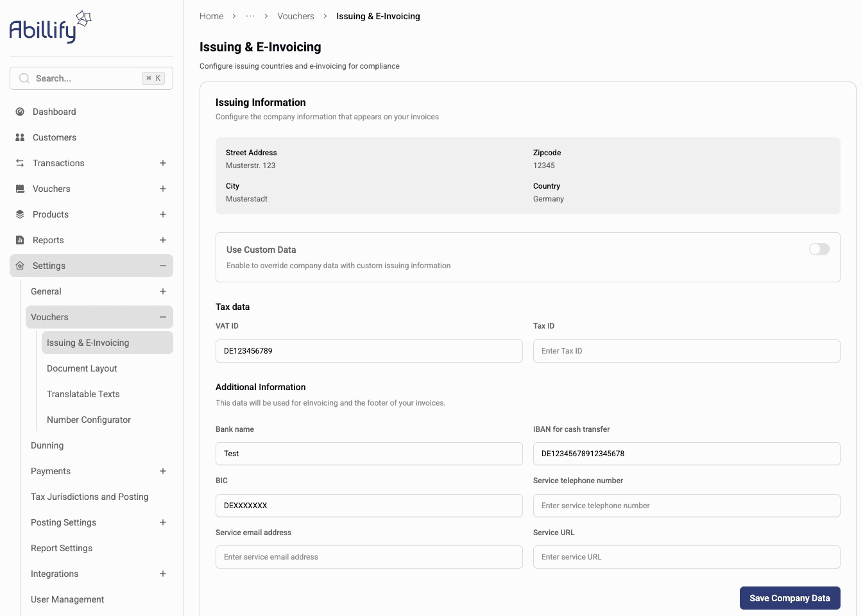Image resolution: width=863 pixels, height=616 pixels.
Task: Collapse the Settings section with minus
Action: (163, 266)
